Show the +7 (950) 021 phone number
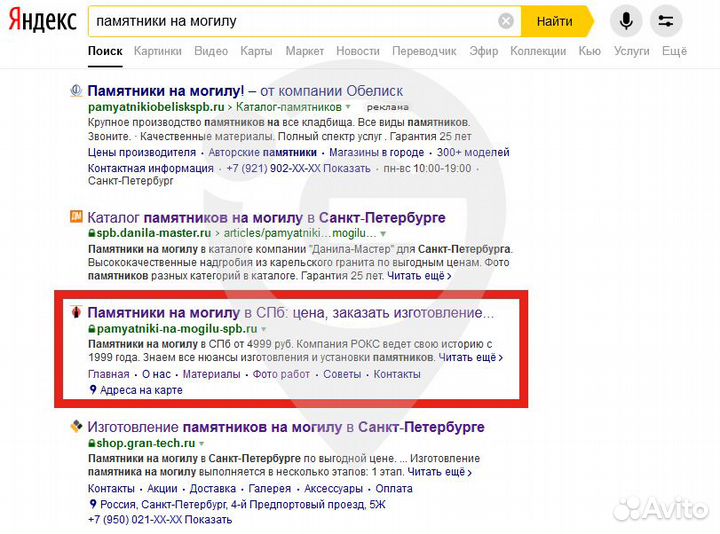This screenshot has width=720, height=534. click(x=160, y=520)
